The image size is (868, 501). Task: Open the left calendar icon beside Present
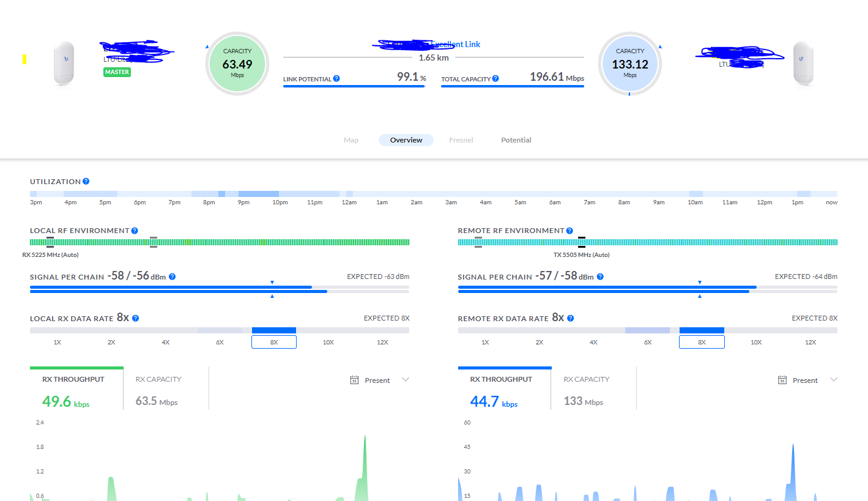354,380
